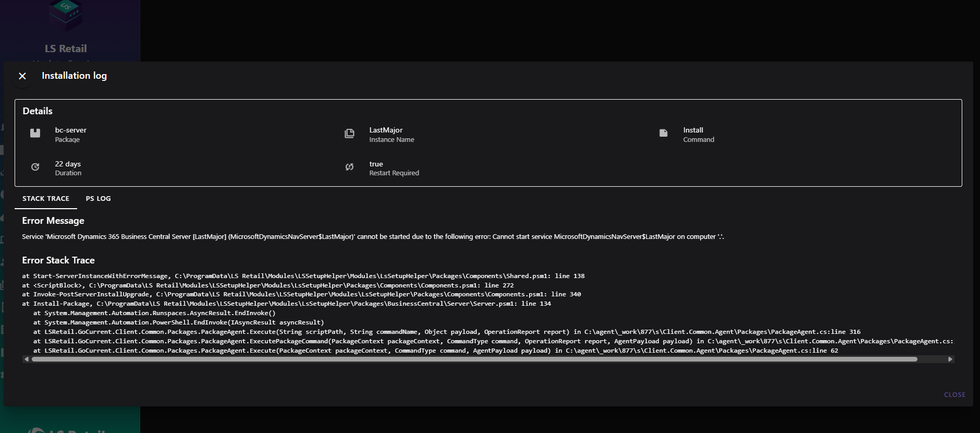Select the LastMajor instance name text
This screenshot has width=980, height=433.
click(x=386, y=130)
